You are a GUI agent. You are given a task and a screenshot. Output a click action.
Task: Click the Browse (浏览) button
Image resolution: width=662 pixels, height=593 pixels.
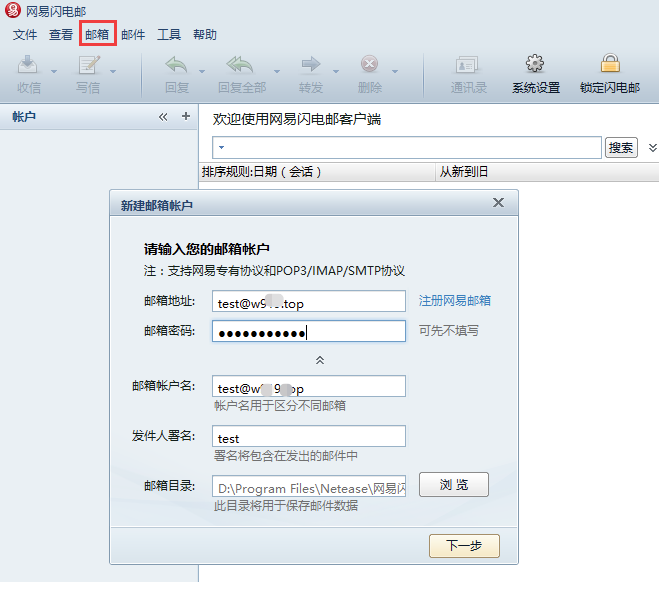tap(454, 485)
